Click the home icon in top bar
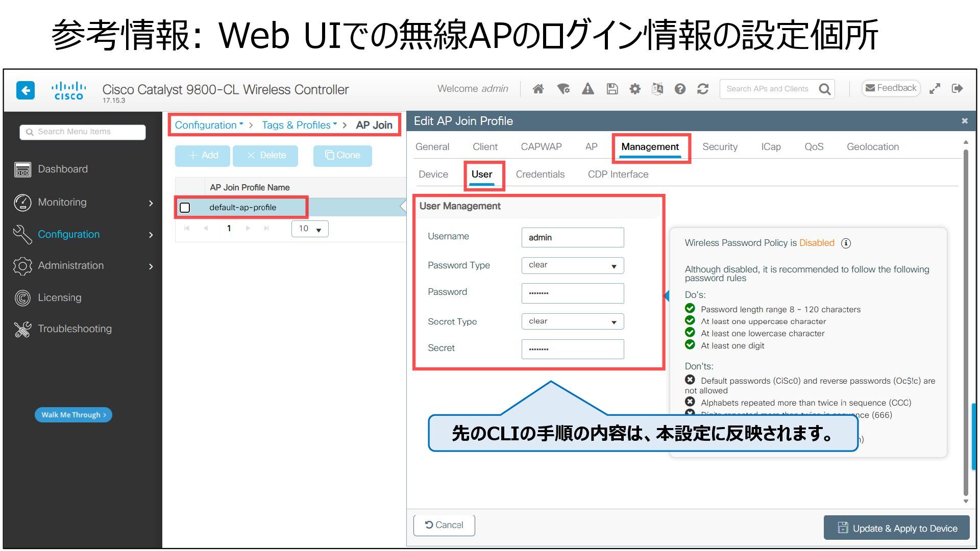Viewport: 980px width, 551px height. [538, 89]
